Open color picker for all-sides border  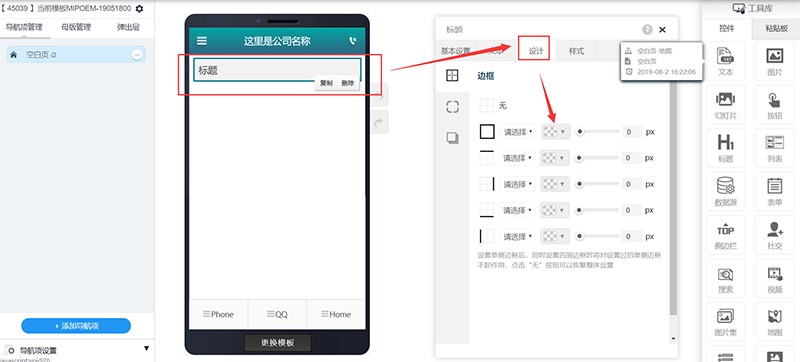[x=555, y=132]
